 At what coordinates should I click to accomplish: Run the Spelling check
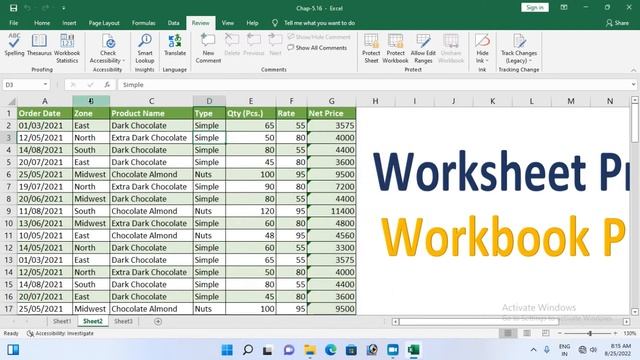(x=14, y=45)
